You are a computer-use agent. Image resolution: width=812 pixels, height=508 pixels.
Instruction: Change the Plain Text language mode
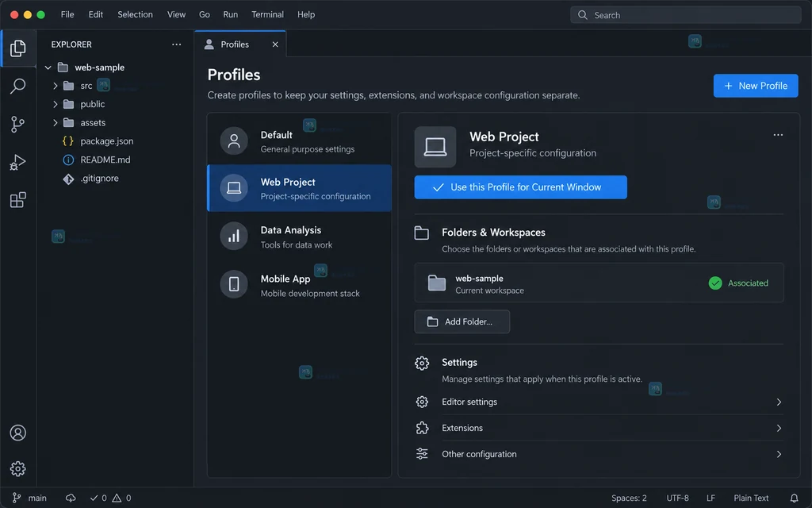point(751,498)
